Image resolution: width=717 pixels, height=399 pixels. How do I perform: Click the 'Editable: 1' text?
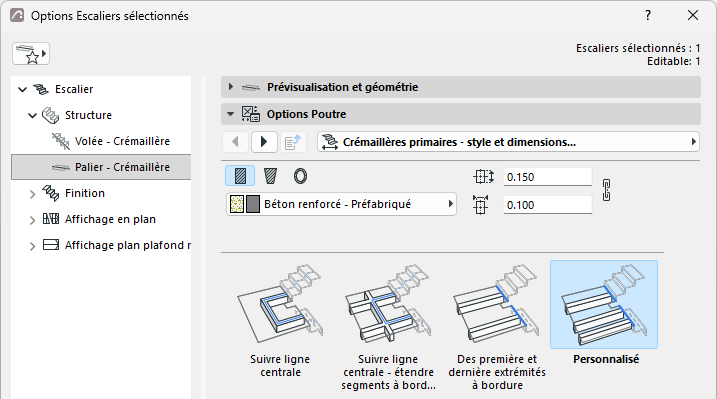coord(674,61)
